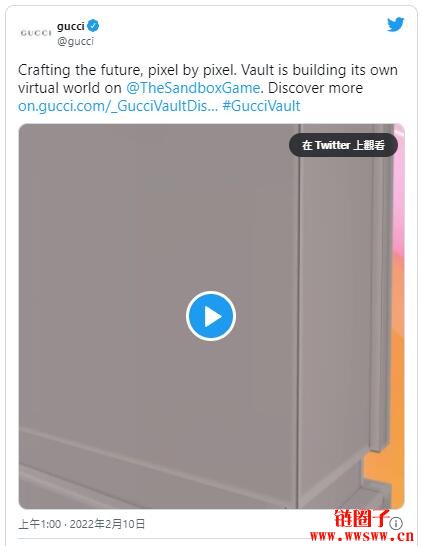Image resolution: width=423 pixels, height=546 pixels.
Task: Open the Twitter bird logo
Action: (395, 25)
